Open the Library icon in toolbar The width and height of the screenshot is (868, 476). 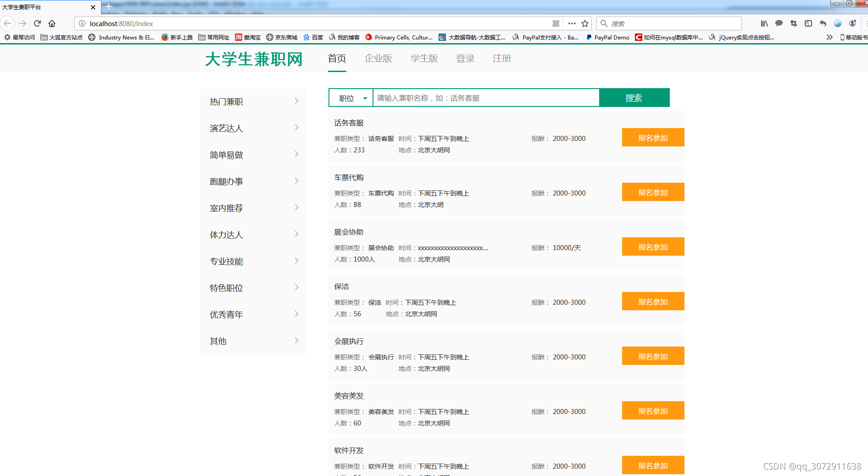[x=764, y=23]
